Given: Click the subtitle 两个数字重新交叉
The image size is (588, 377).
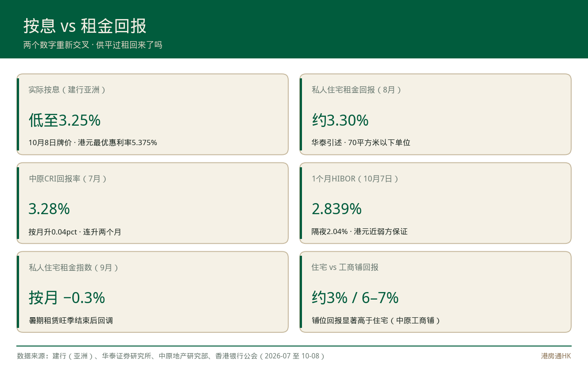Looking at the screenshot, I should pyautogui.click(x=56, y=45).
